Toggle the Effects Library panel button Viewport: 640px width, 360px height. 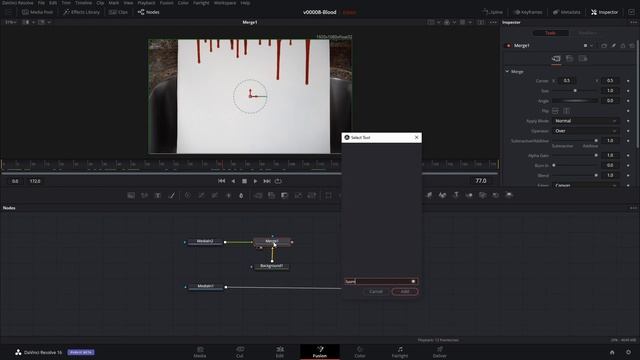[81, 12]
